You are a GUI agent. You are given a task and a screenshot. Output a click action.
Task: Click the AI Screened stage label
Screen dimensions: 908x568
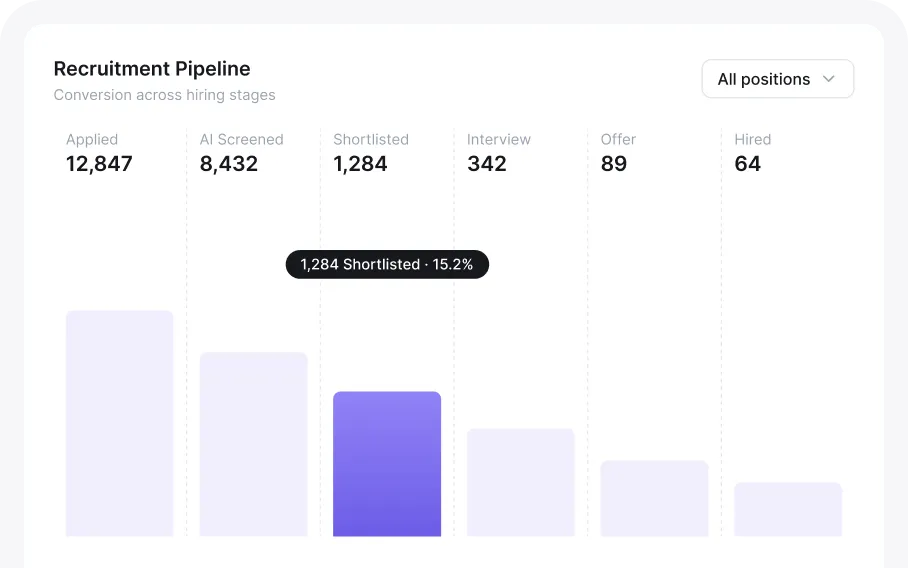[241, 140]
